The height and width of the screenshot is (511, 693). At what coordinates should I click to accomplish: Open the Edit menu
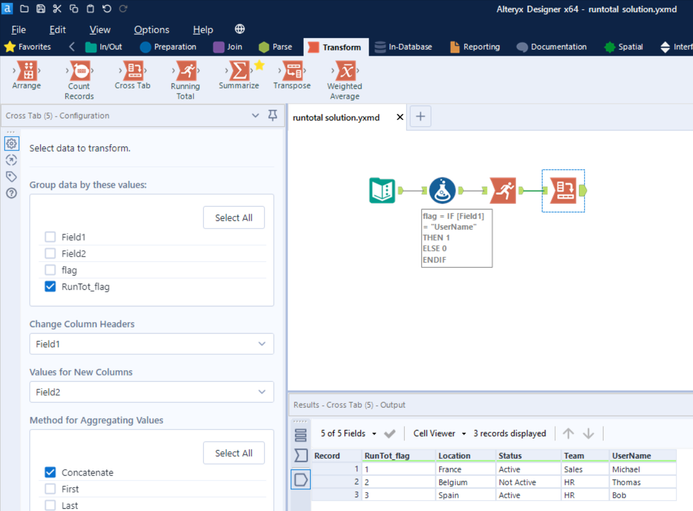click(x=57, y=30)
